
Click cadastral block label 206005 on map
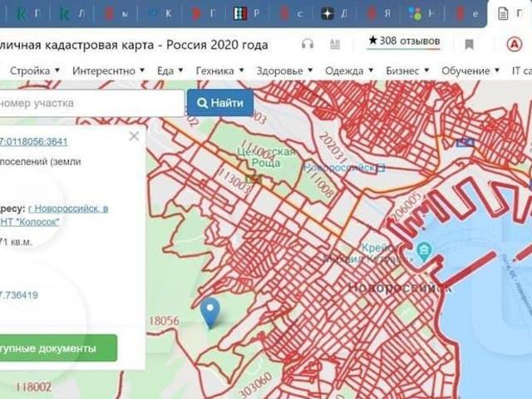[406, 205]
